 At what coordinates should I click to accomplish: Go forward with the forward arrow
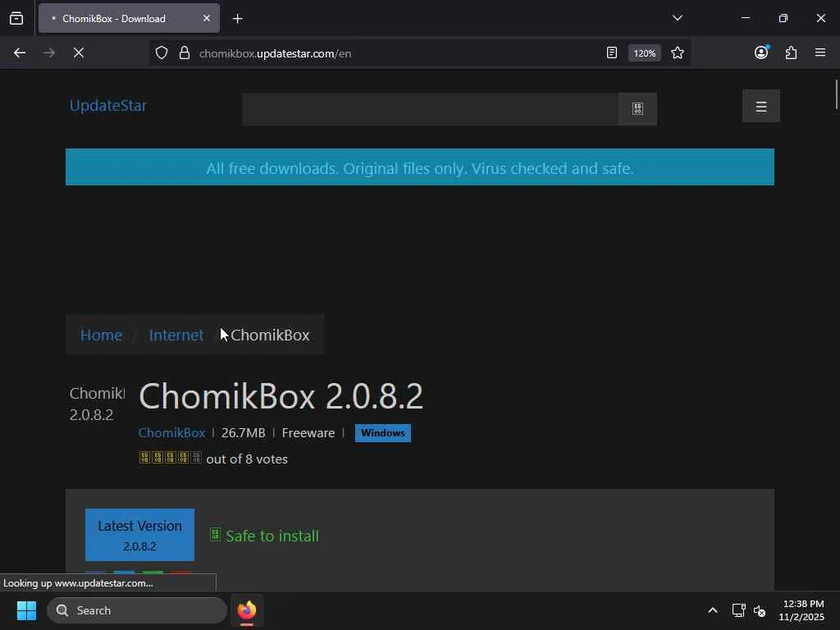click(x=48, y=52)
